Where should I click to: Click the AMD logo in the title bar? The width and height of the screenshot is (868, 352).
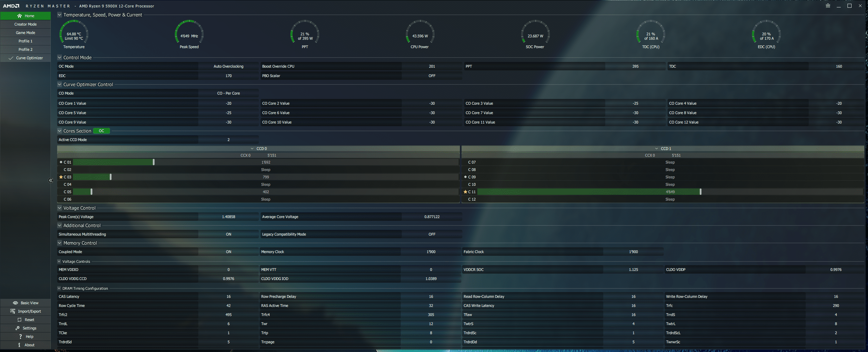click(x=11, y=6)
